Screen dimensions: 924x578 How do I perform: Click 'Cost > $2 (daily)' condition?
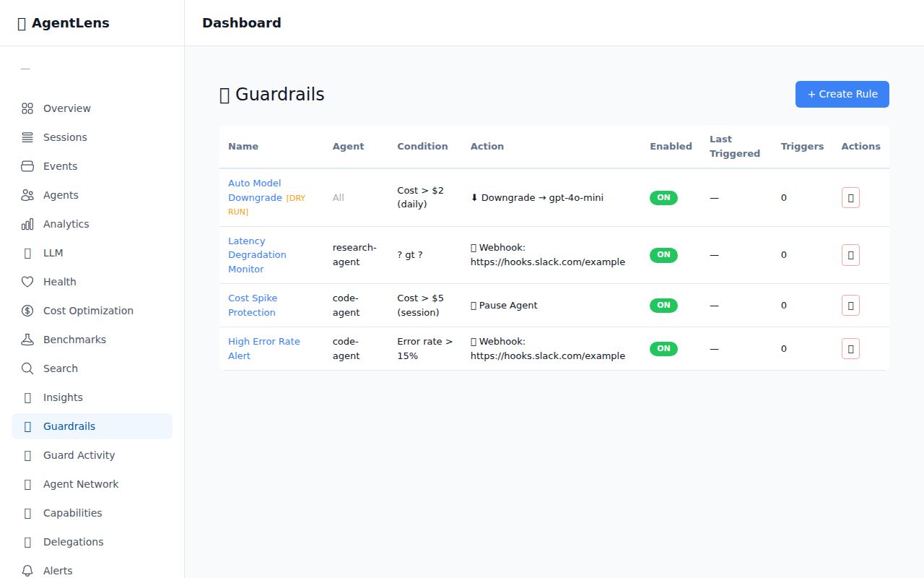point(420,197)
